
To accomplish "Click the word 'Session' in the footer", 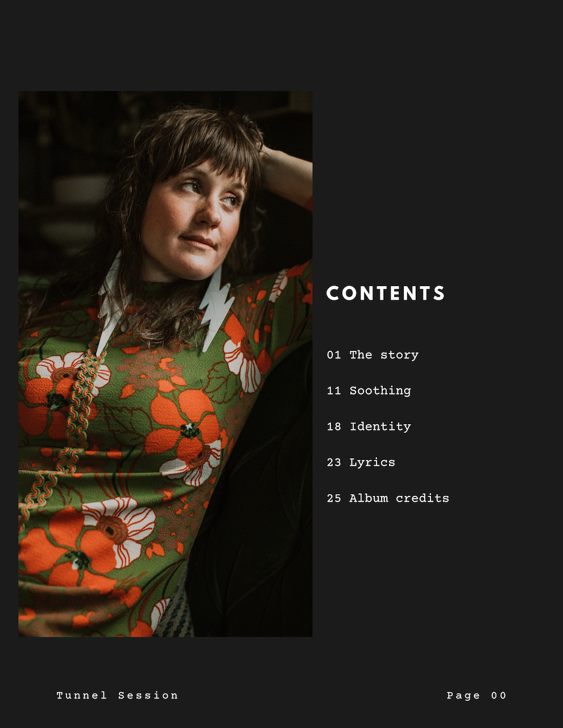I will pyautogui.click(x=148, y=695).
